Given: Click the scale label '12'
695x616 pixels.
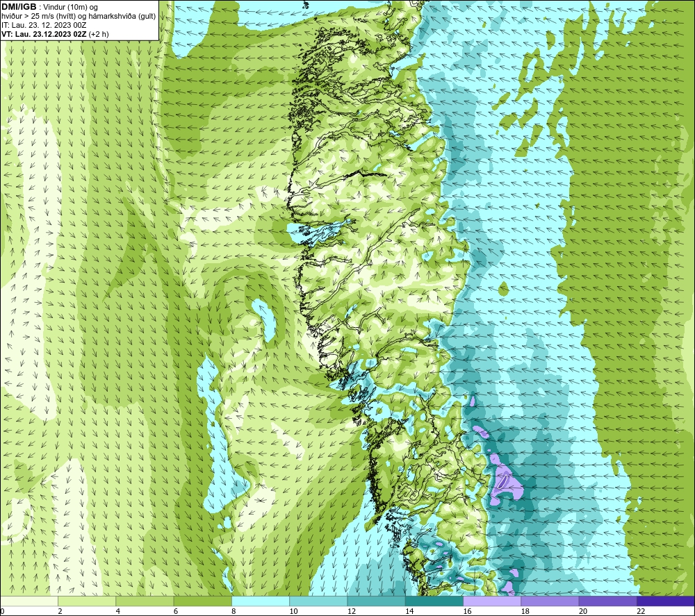Looking at the screenshot, I should 352,612.
